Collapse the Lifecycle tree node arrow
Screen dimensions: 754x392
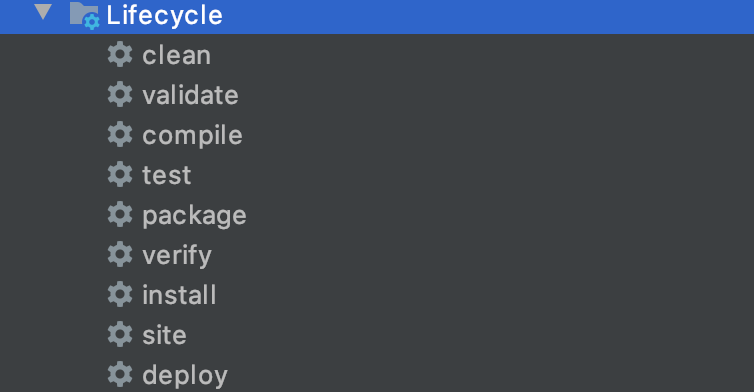click(43, 12)
